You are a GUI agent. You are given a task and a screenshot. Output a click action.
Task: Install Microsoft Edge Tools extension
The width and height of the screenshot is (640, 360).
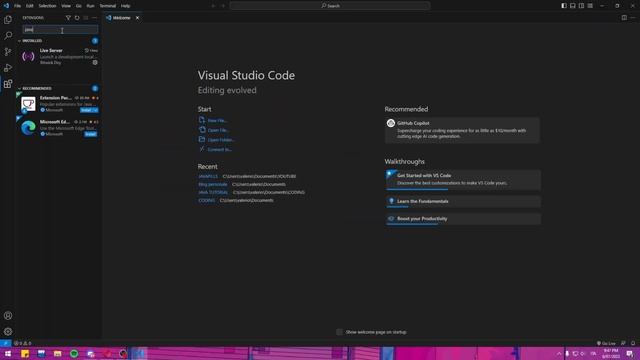(91, 134)
